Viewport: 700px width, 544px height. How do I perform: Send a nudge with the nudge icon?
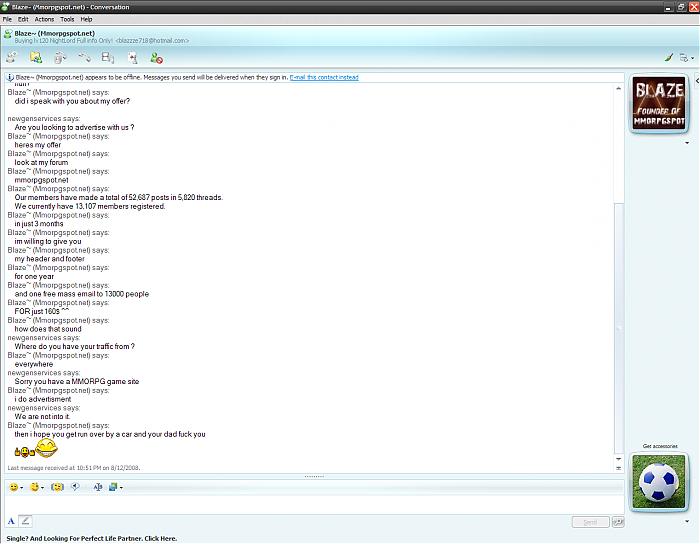pos(57,487)
